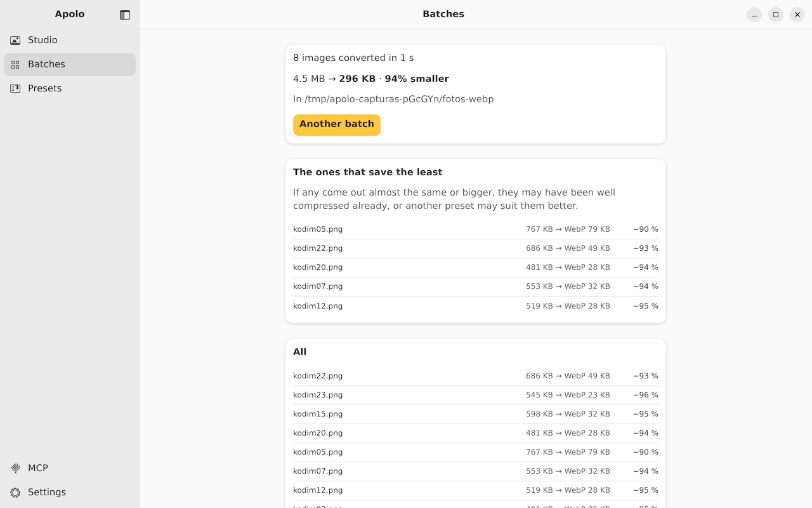Select kodim05.png in the All list
This screenshot has width=812, height=508.
(476, 452)
